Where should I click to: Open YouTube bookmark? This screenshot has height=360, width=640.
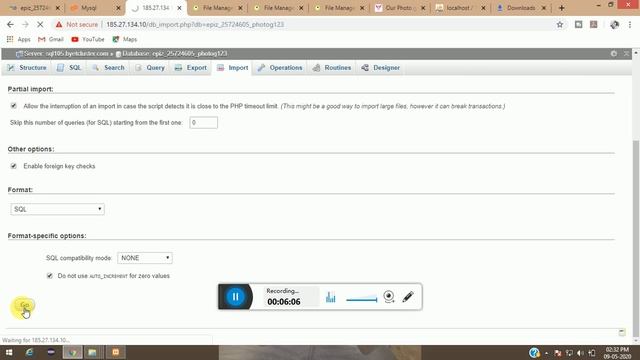[x=88, y=39]
